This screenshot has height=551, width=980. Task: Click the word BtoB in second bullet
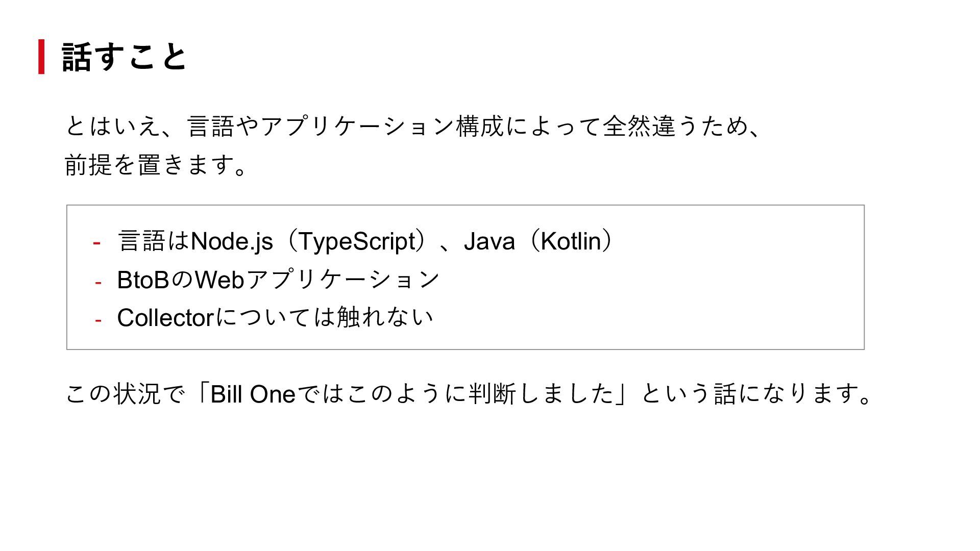(x=143, y=280)
